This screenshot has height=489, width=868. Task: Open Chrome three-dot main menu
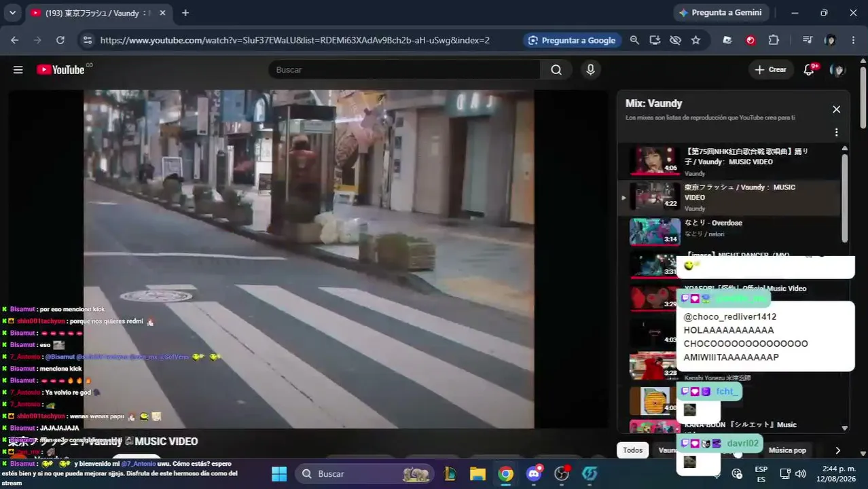(x=853, y=40)
